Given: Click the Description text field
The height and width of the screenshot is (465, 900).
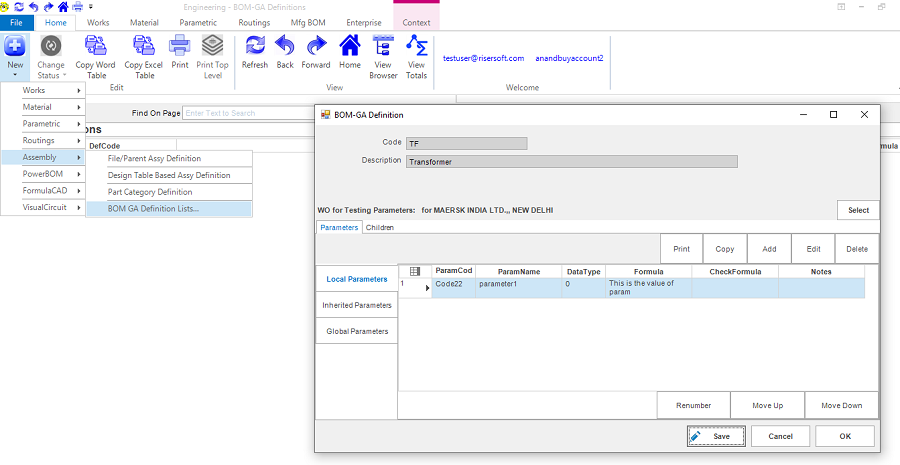Looking at the screenshot, I should tap(572, 161).
